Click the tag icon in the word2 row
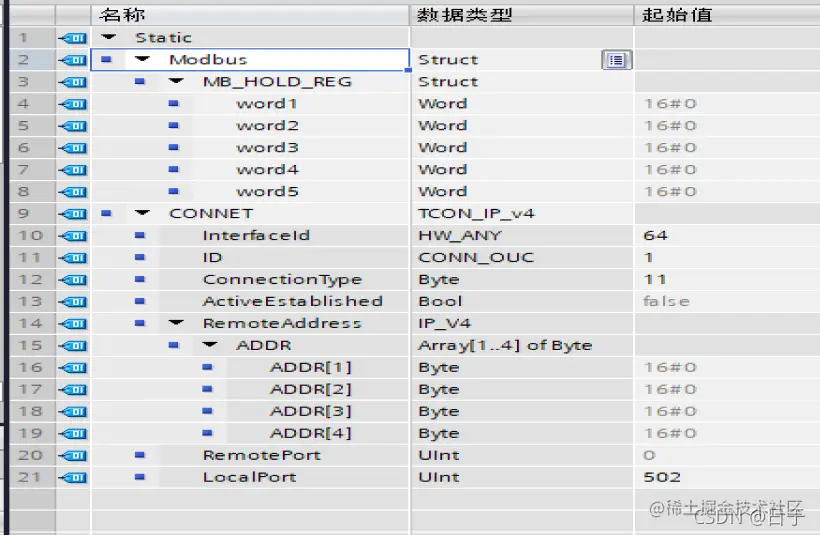This screenshot has width=820, height=535. click(x=73, y=126)
